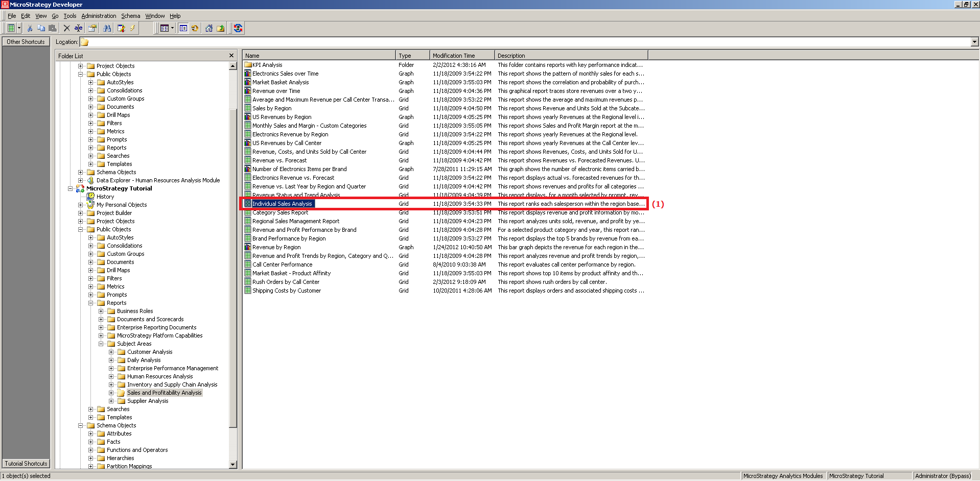Open the view style dropdown arrow
Image resolution: width=980 pixels, height=481 pixels.
tap(173, 29)
